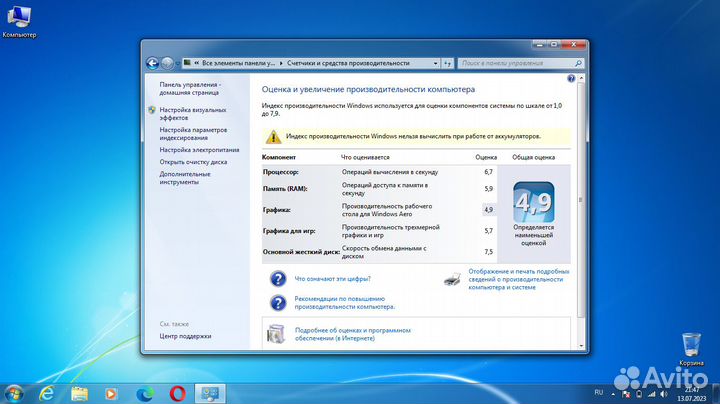Click the blue 4,9 base score badge

534,202
